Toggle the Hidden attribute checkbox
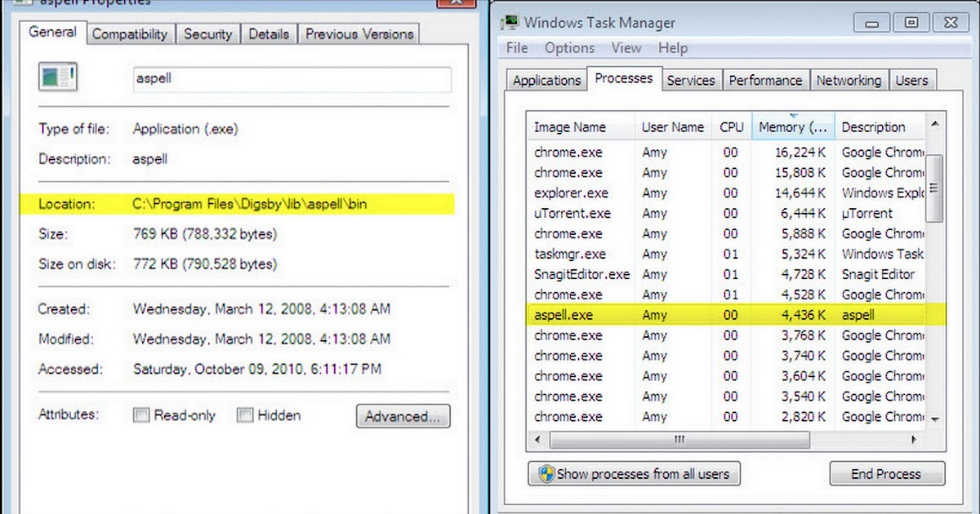The width and height of the screenshot is (980, 514). click(x=245, y=415)
